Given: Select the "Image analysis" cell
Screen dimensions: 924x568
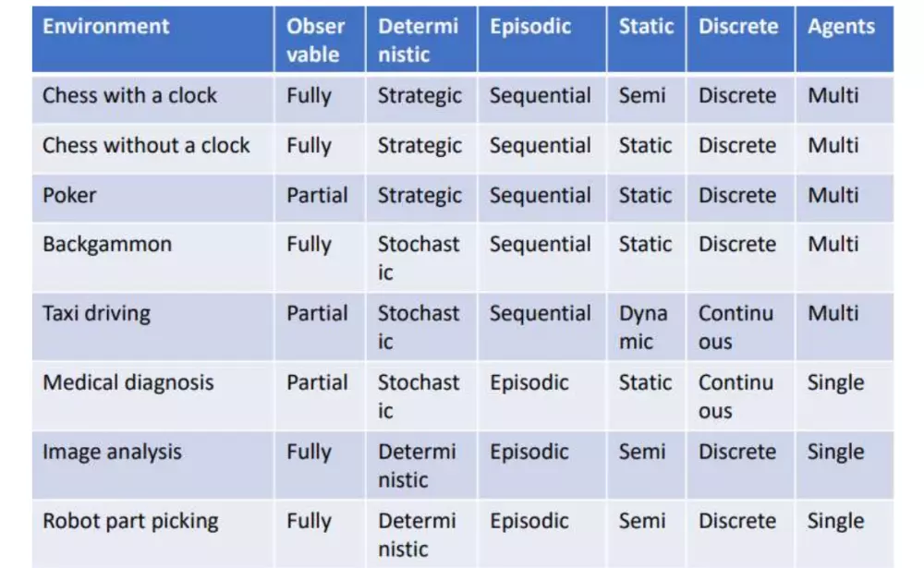Looking at the screenshot, I should pyautogui.click(x=112, y=452).
